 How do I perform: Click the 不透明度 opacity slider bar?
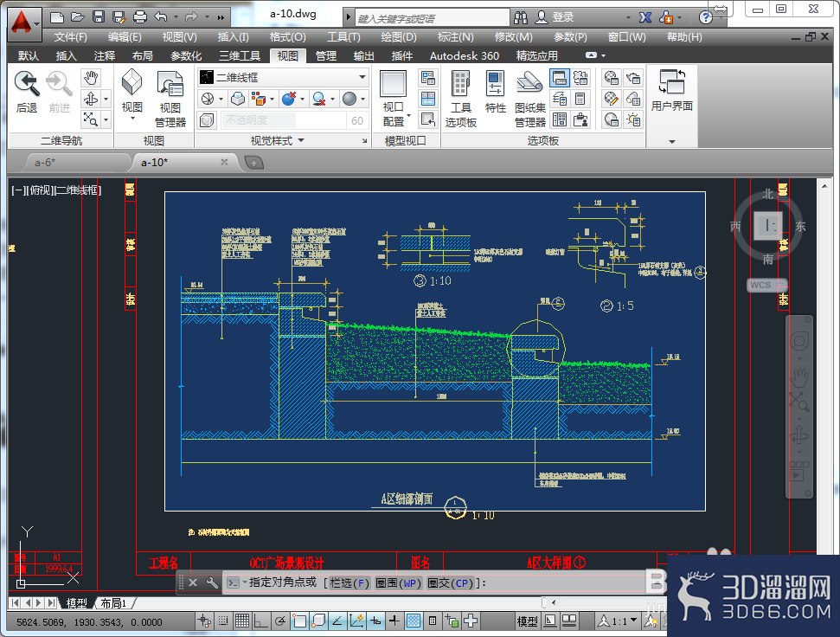pos(284,120)
